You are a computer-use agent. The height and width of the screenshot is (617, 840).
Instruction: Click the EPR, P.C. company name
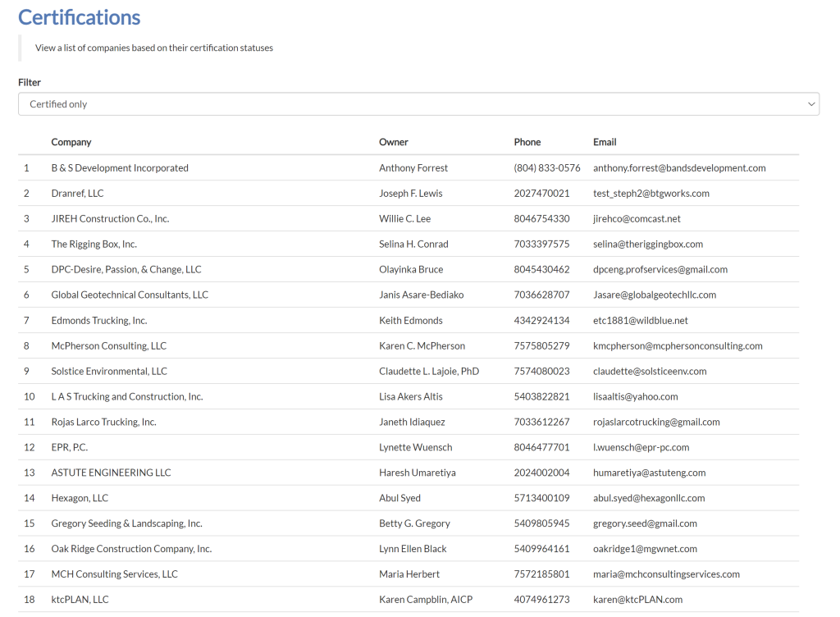70,448
